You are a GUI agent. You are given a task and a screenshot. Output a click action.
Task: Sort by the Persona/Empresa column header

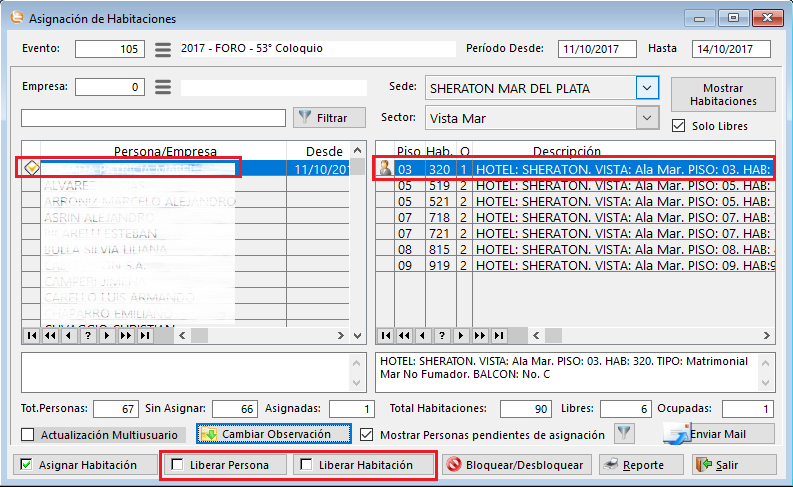click(165, 151)
